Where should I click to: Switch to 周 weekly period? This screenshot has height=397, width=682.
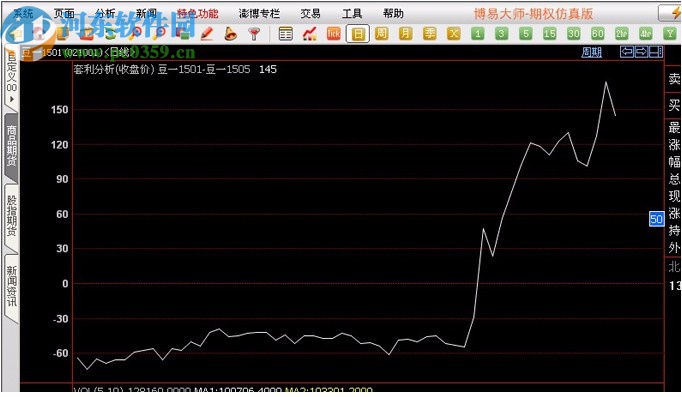pyautogui.click(x=381, y=33)
